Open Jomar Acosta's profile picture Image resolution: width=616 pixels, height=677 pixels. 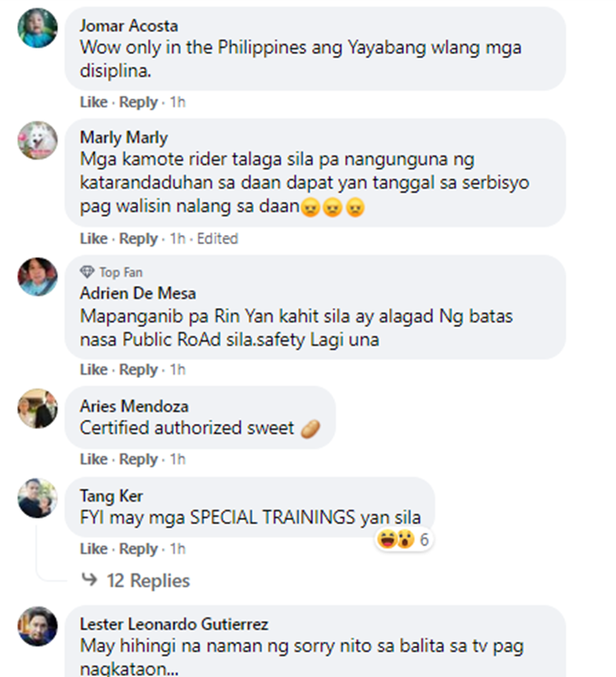pyautogui.click(x=38, y=28)
